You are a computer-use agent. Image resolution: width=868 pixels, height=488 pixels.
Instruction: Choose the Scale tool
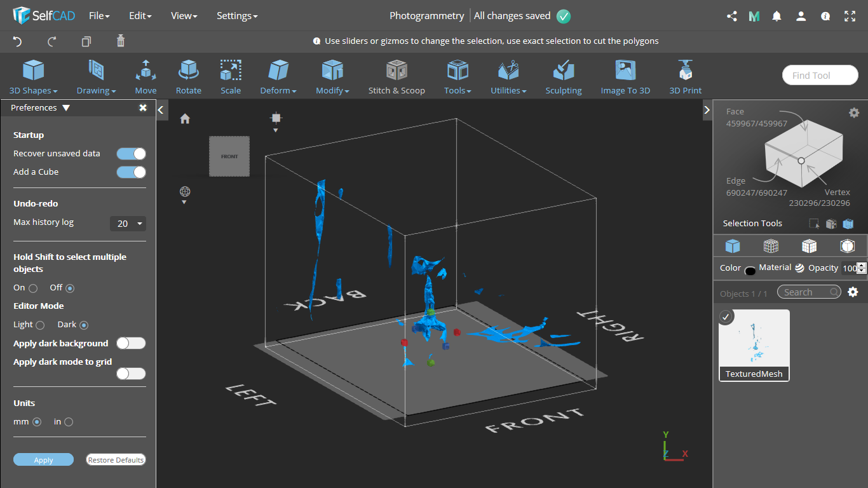pyautogui.click(x=231, y=77)
